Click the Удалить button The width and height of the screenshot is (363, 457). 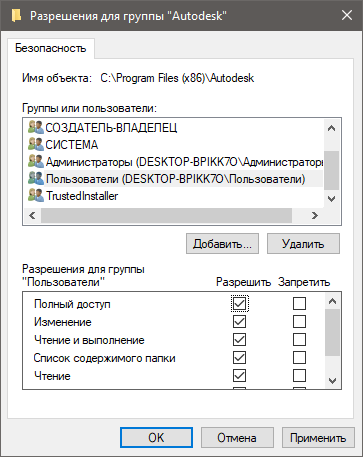click(x=303, y=244)
